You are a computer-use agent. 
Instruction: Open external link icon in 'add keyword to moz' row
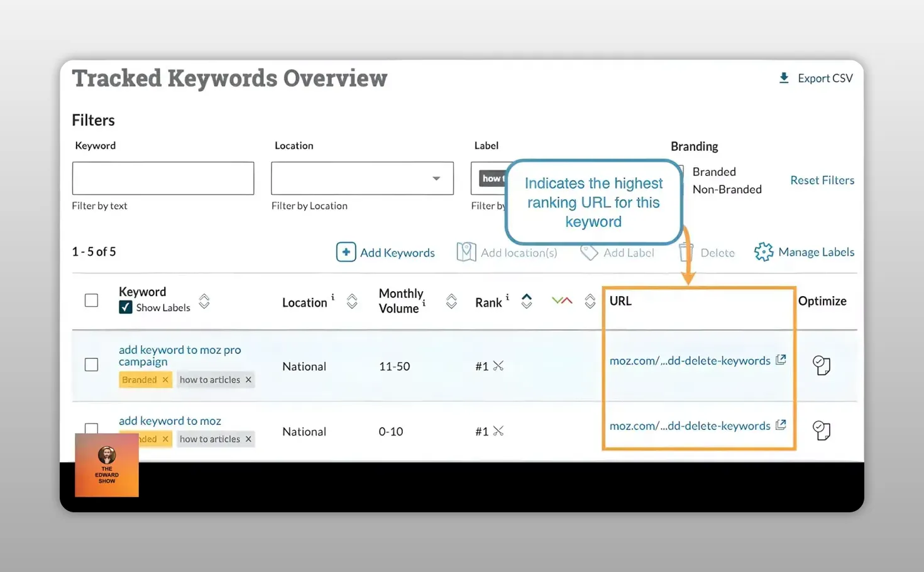point(781,425)
